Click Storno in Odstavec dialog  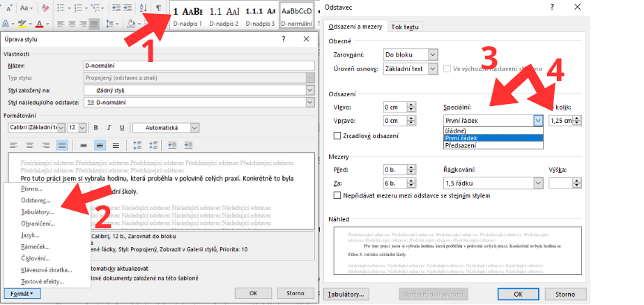point(565,294)
